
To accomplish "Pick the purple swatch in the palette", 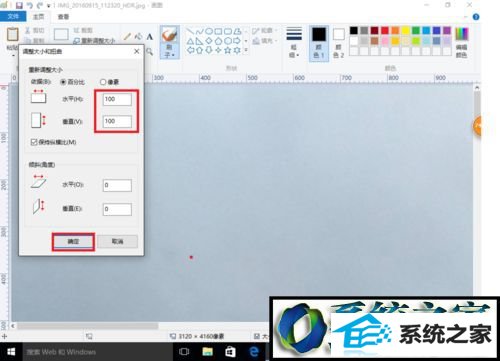I will coord(447,31).
